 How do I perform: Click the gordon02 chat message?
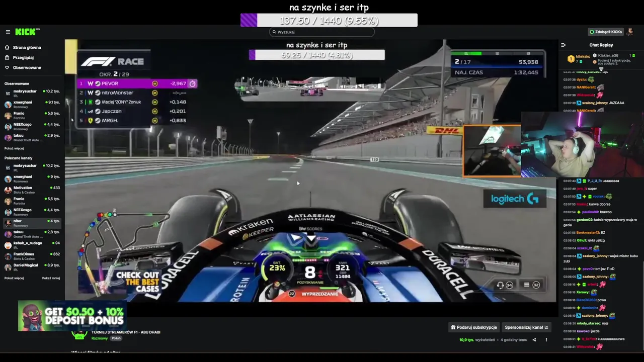pos(600,222)
